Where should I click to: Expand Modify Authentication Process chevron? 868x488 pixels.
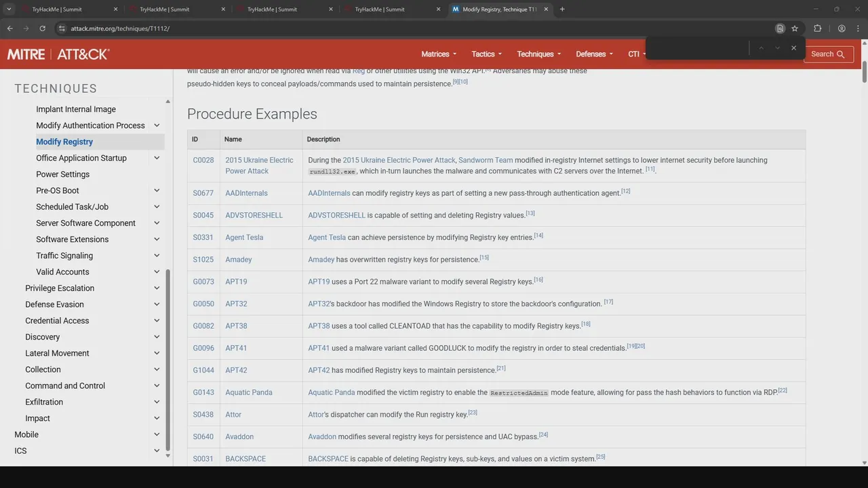click(x=157, y=125)
